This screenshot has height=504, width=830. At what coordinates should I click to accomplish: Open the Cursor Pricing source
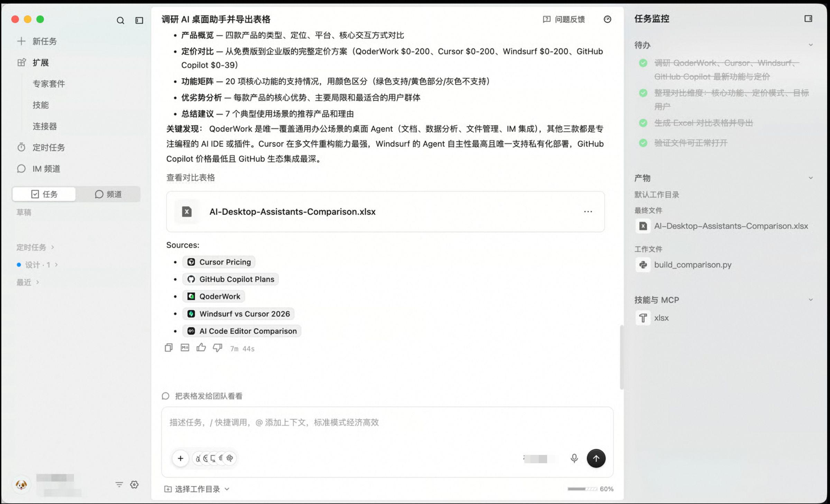click(219, 262)
